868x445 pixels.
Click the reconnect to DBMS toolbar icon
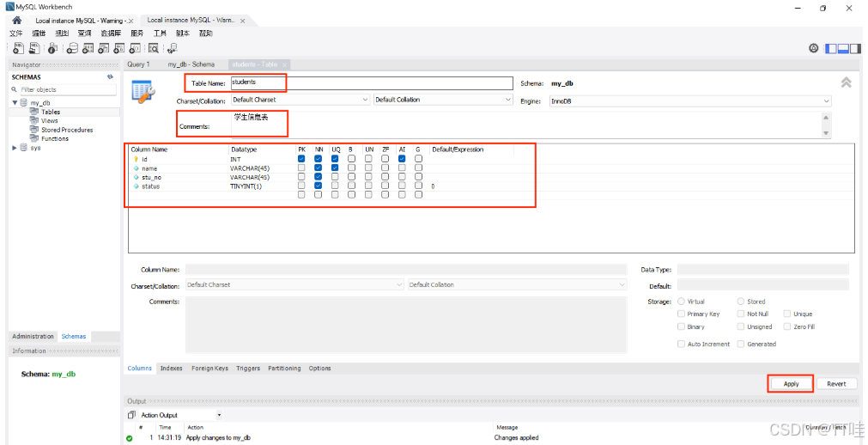pos(173,48)
